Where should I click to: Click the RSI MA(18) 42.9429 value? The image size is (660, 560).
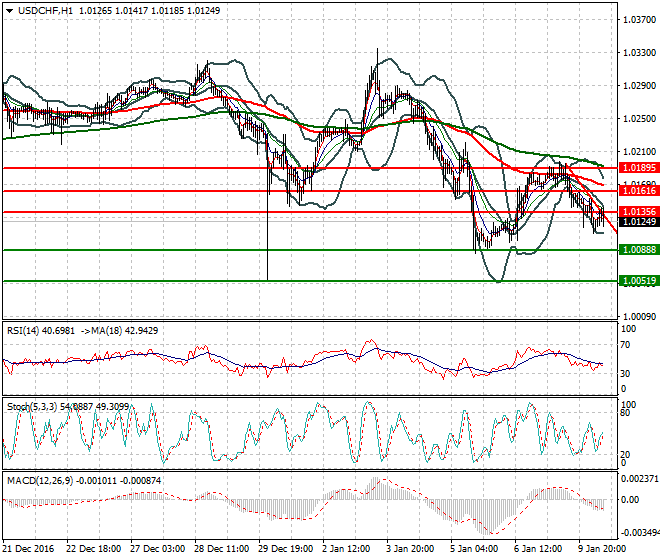pyautogui.click(x=140, y=331)
